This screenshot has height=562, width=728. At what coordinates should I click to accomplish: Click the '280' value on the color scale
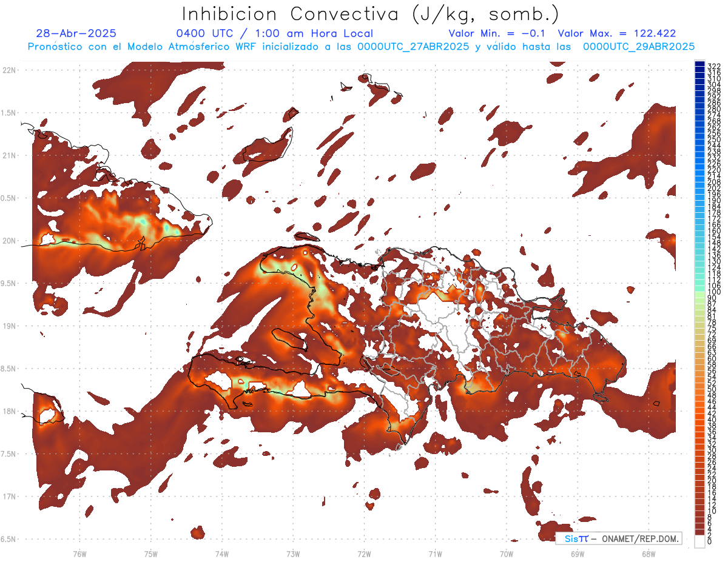(x=713, y=109)
